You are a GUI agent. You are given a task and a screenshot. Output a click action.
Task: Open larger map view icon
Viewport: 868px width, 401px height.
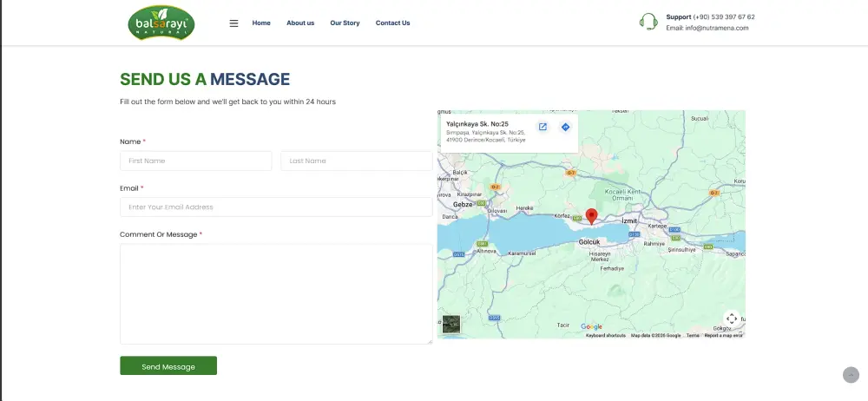(x=542, y=127)
